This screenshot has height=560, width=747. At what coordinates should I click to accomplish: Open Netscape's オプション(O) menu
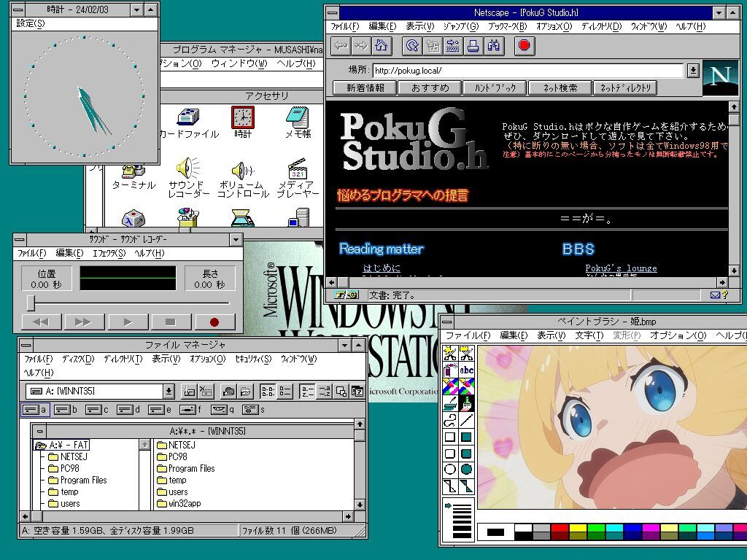[554, 27]
